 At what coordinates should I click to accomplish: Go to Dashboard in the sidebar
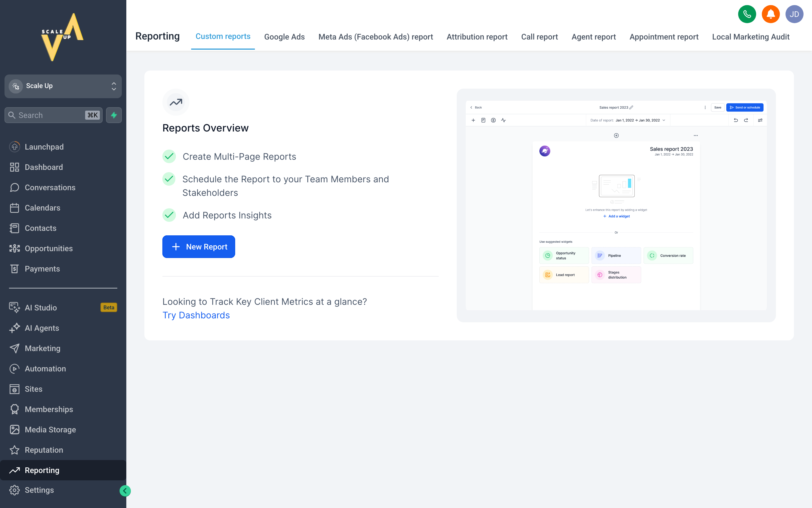point(63,167)
